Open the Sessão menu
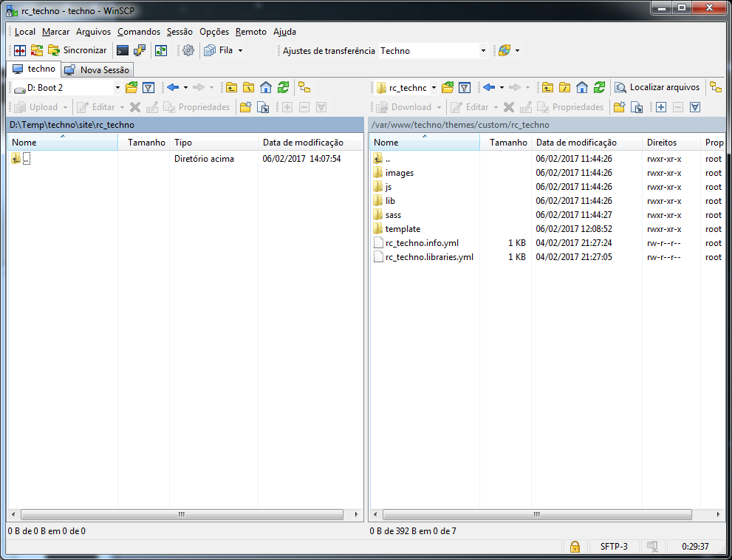The width and height of the screenshot is (732, 560). [179, 32]
